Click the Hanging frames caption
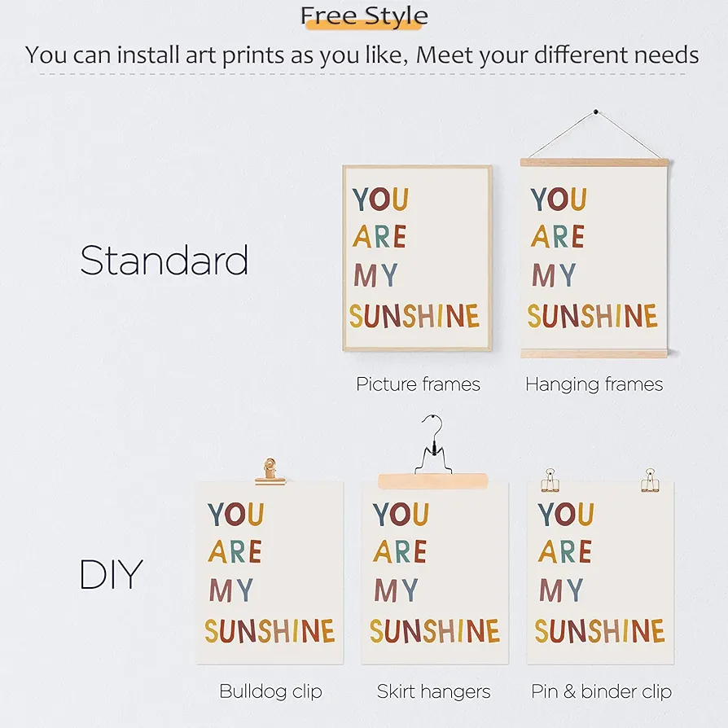 pos(594,384)
